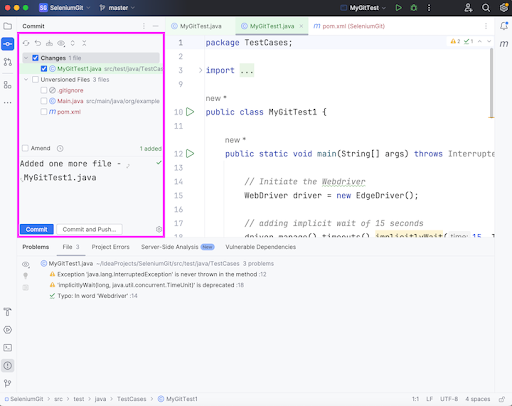Minimize the Commit panel
Image resolution: width=512 pixels, height=406 pixels.
click(x=156, y=26)
